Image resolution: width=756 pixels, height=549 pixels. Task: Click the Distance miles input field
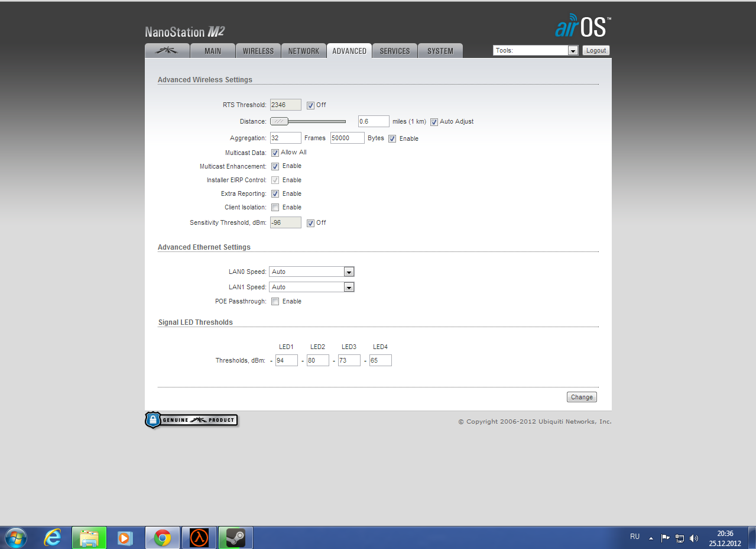click(x=374, y=121)
